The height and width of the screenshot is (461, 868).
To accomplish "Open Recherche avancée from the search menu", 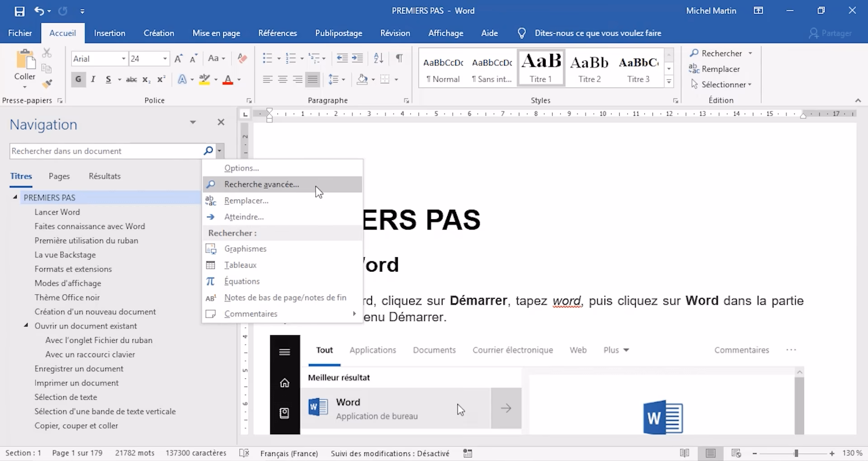I will pyautogui.click(x=261, y=184).
